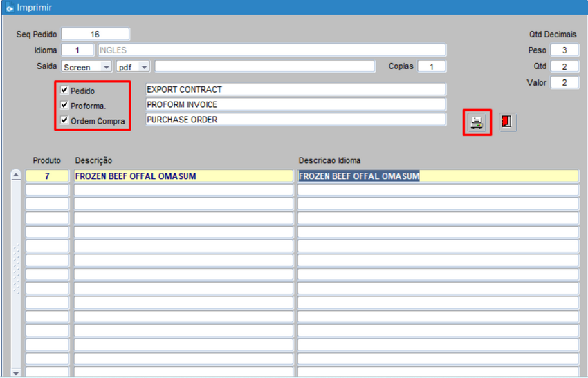Click the printer icon to print
This screenshot has width=588, height=378.
click(477, 122)
